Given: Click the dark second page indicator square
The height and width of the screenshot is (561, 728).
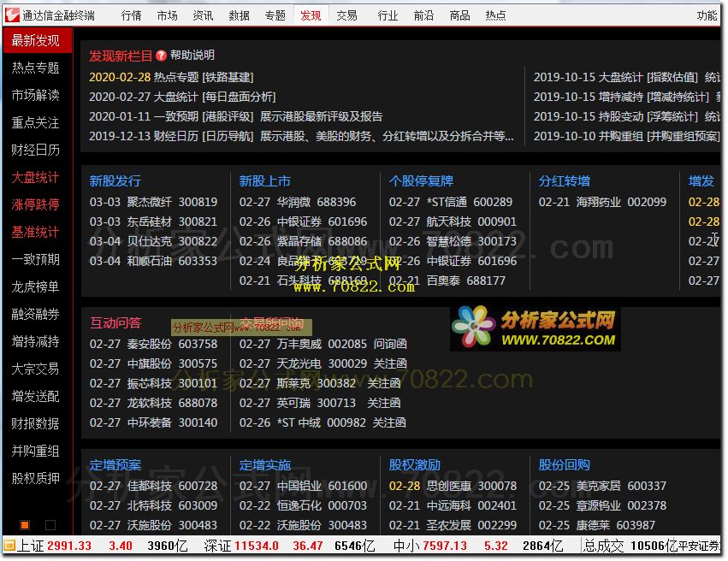Looking at the screenshot, I should (x=50, y=525).
